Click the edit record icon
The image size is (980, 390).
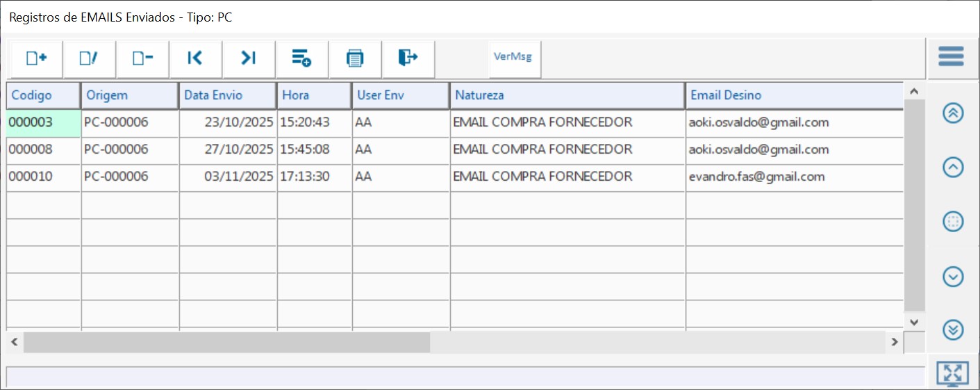(89, 59)
